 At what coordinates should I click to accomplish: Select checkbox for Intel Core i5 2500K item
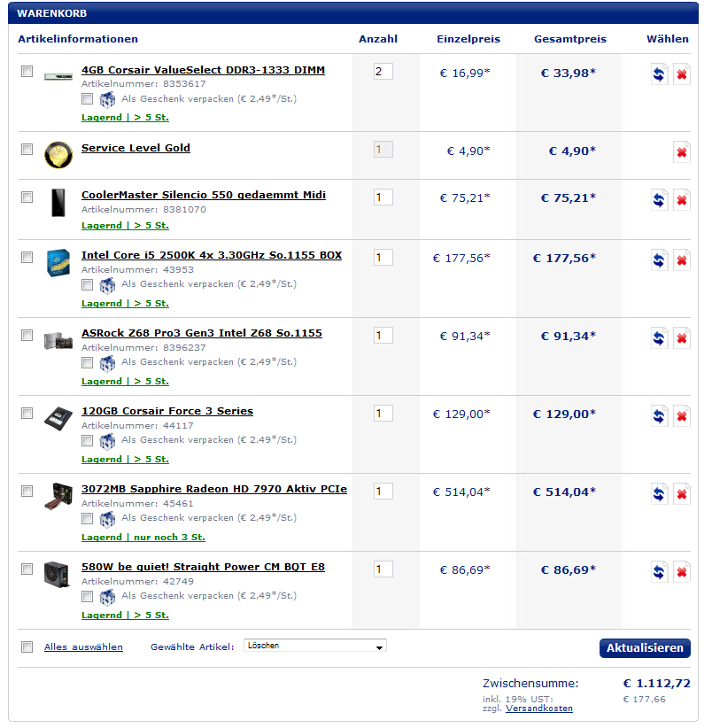click(27, 257)
